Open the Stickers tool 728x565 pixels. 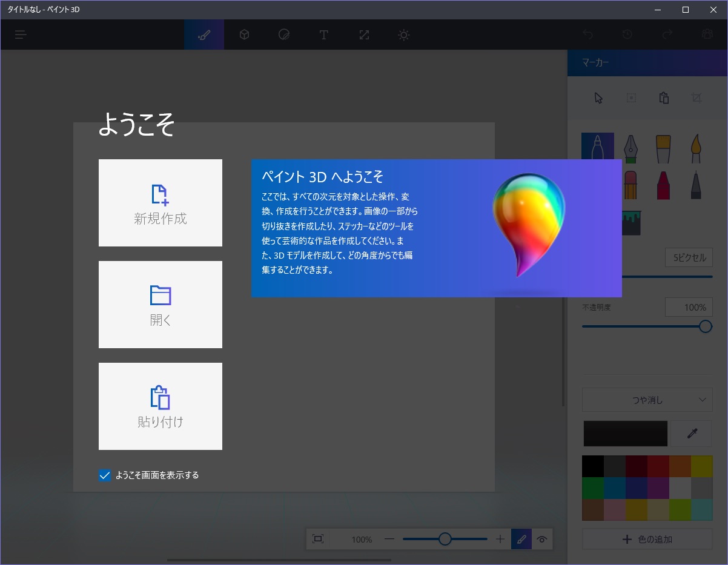point(284,35)
